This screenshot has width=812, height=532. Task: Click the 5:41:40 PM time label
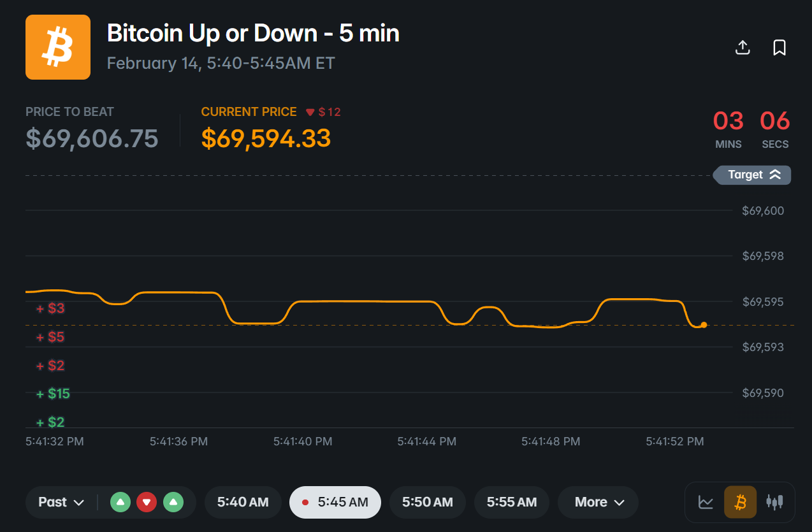(x=303, y=441)
